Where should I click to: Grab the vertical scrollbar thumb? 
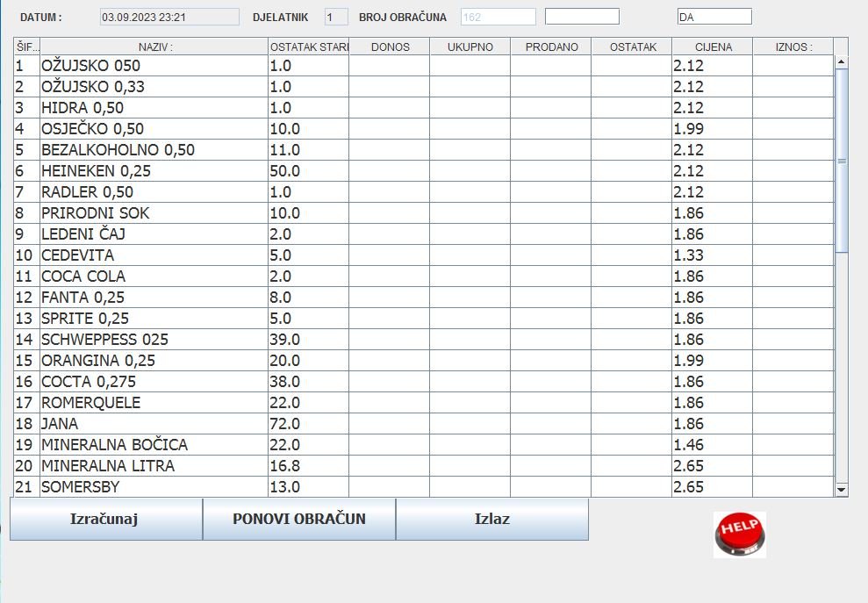click(842, 161)
